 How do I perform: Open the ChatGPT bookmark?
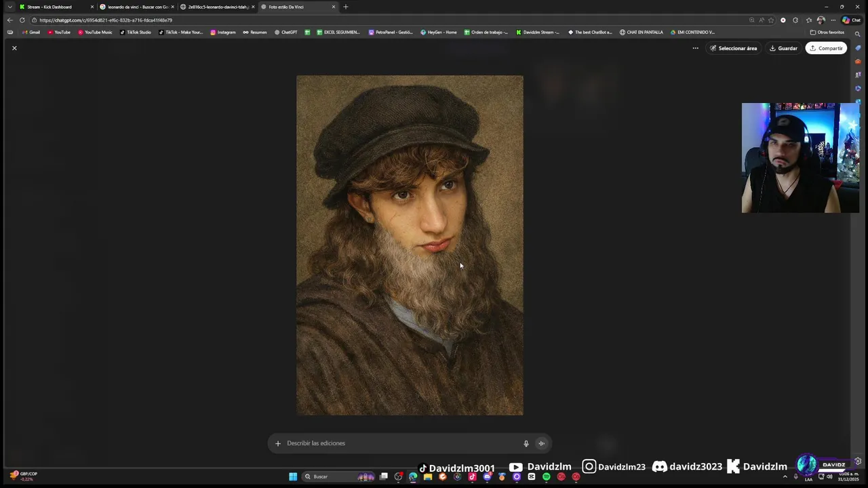[285, 32]
